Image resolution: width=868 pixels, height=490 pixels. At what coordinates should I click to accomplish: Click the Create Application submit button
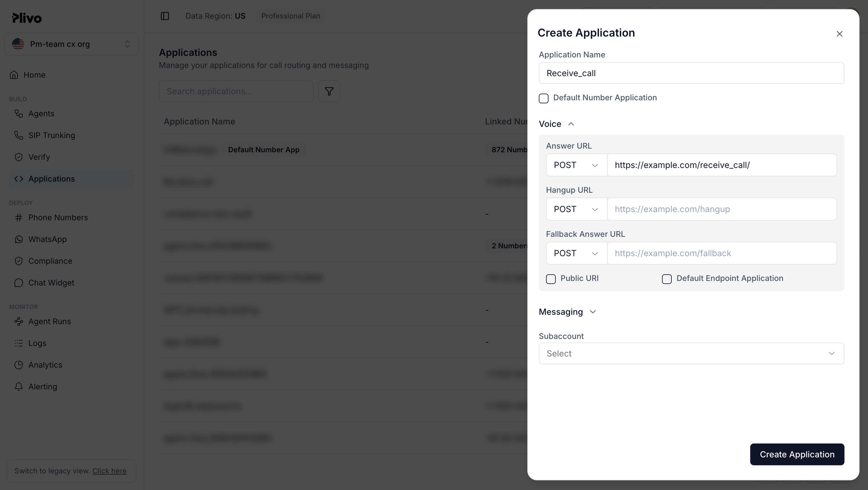click(797, 454)
